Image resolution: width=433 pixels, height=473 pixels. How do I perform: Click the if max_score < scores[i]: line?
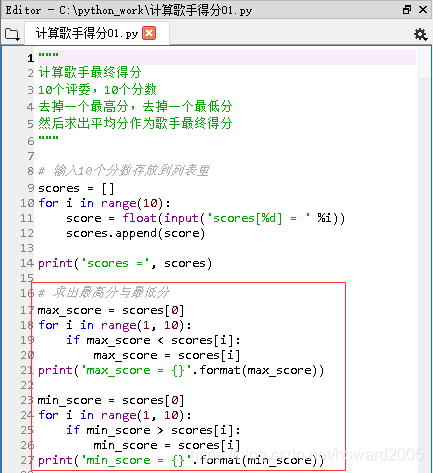pos(153,340)
